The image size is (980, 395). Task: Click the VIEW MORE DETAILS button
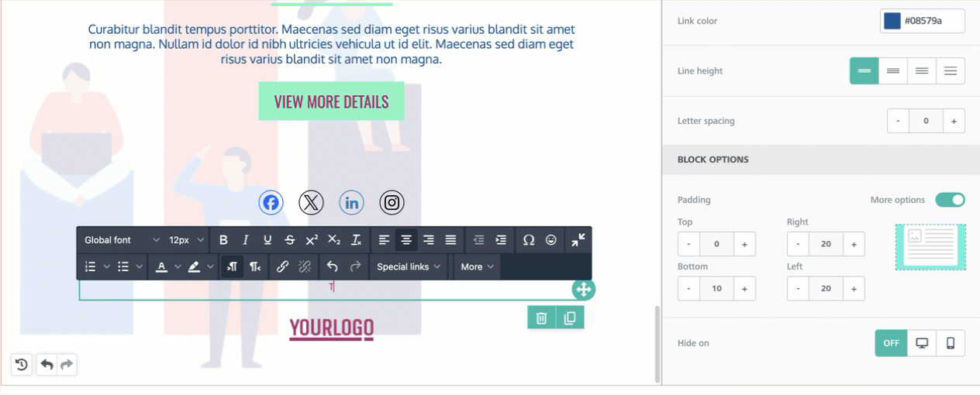[x=331, y=101]
